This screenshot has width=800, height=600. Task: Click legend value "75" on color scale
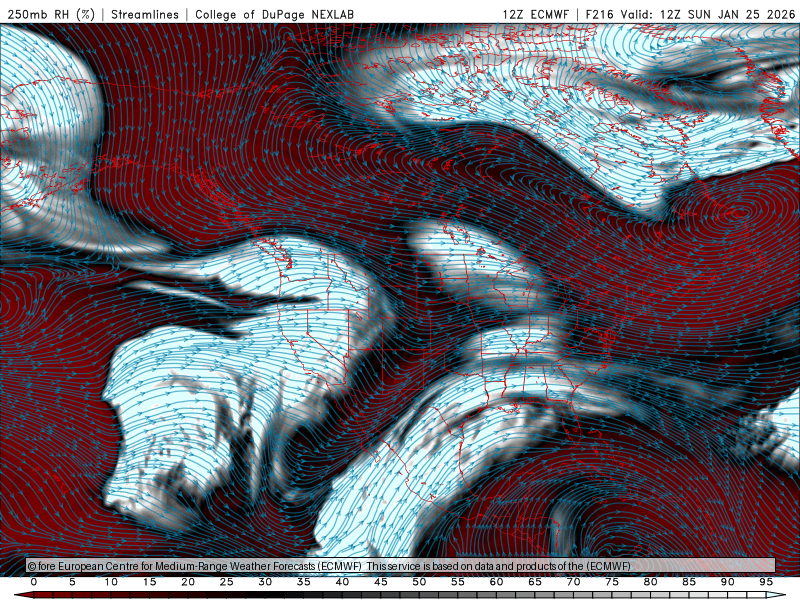tap(612, 582)
